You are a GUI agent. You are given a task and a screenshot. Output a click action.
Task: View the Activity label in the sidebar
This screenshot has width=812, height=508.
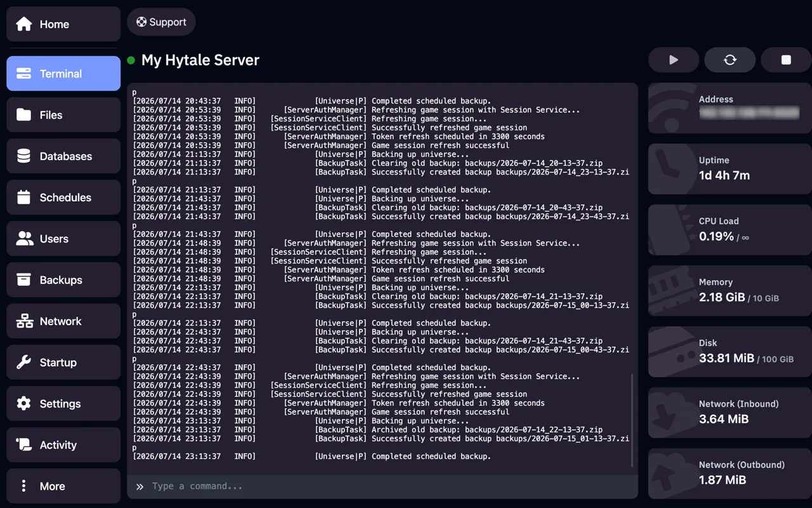click(x=58, y=445)
